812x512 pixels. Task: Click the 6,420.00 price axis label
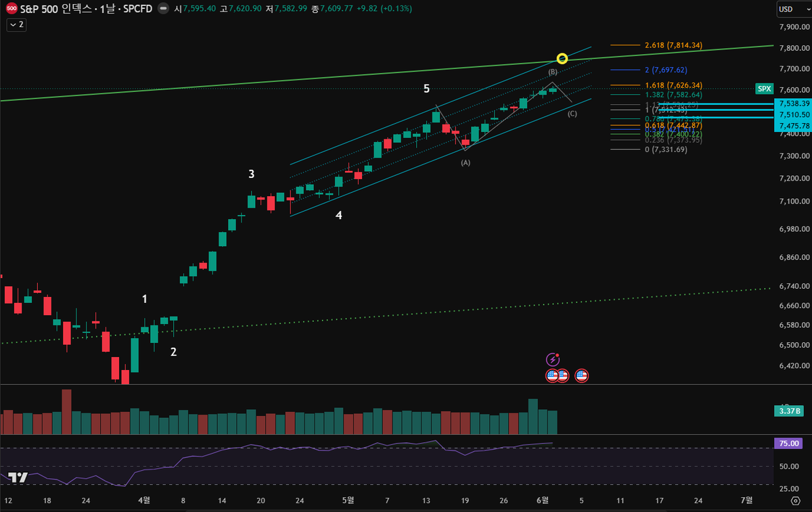[795, 365]
